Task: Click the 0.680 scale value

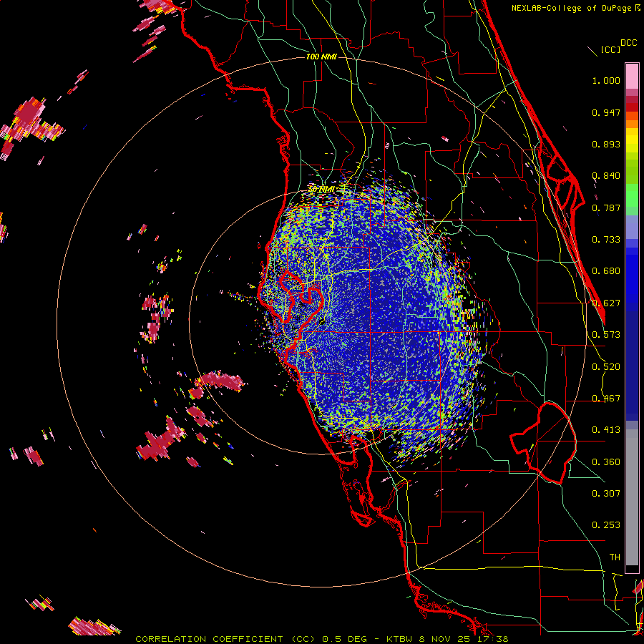Action: tap(606, 271)
